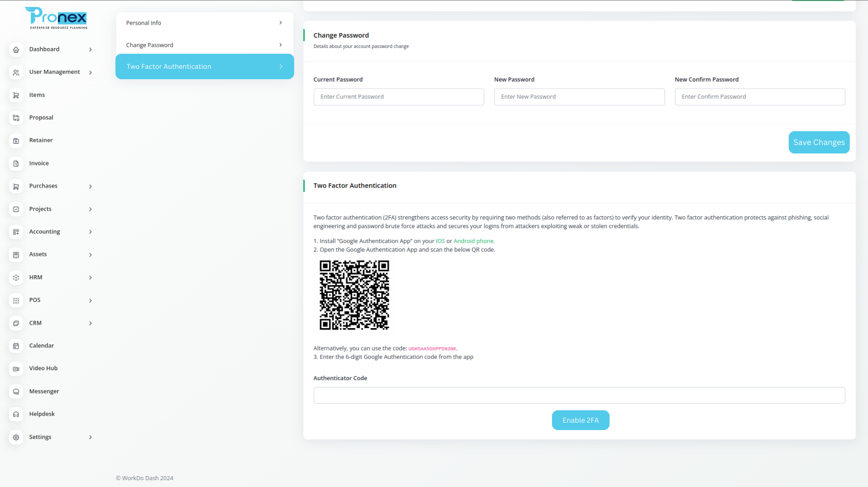Expand CRM submenu chevron

point(91,323)
